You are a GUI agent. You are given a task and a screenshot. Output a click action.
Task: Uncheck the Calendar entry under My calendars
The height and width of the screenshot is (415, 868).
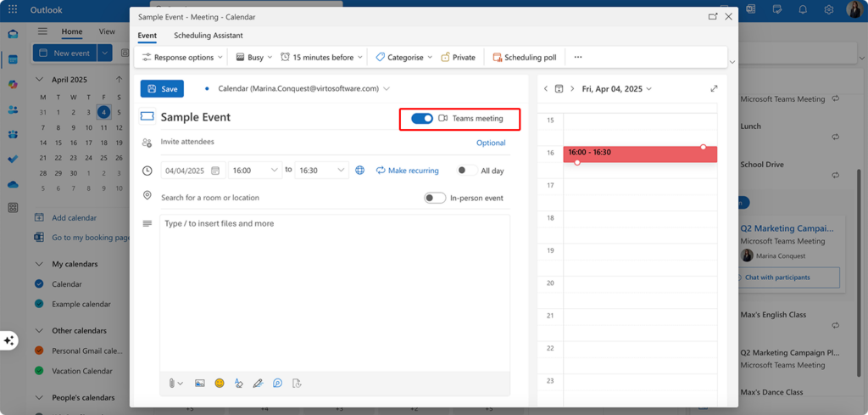pos(39,283)
